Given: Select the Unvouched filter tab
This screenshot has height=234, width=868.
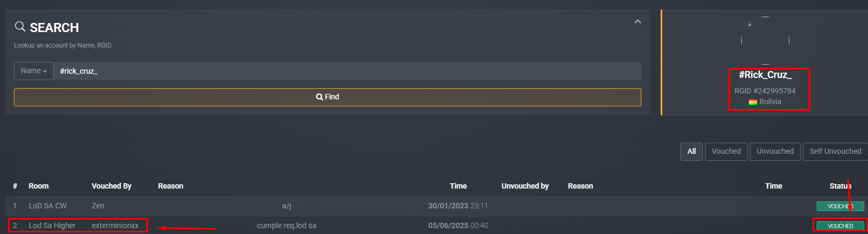Looking at the screenshot, I should [775, 151].
